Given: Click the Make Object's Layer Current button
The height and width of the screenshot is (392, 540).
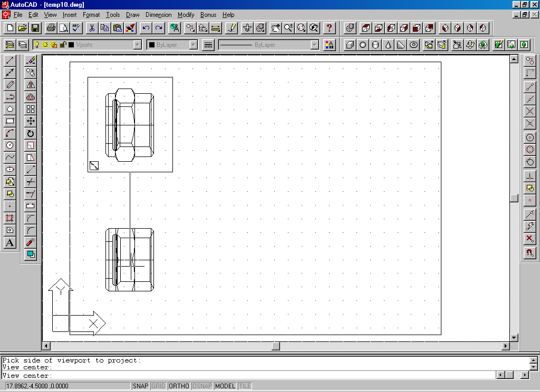Looking at the screenshot, I should coord(10,45).
